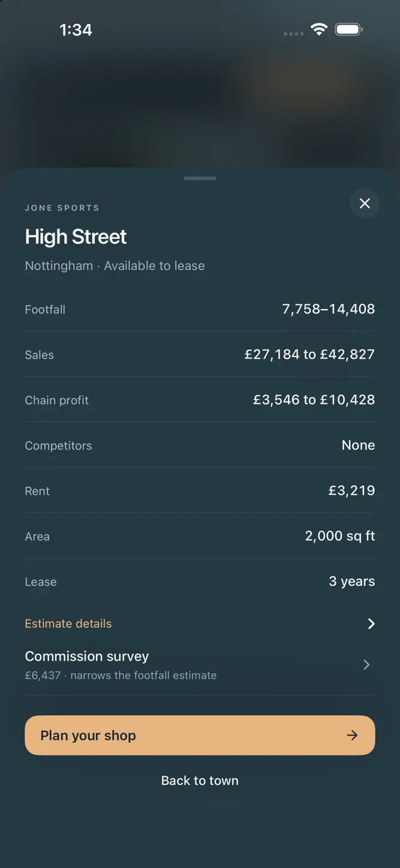
Task: Select the Chain profit row
Action: (200, 400)
